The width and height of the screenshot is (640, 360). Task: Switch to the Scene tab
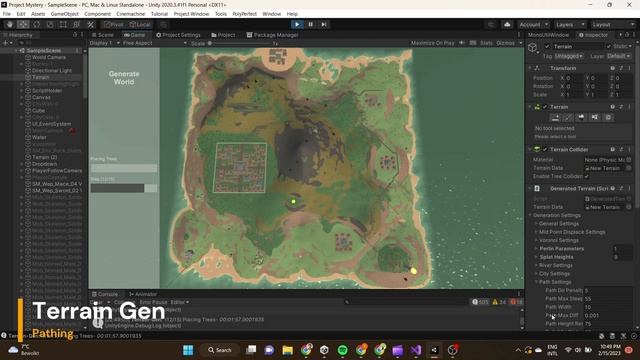click(103, 35)
